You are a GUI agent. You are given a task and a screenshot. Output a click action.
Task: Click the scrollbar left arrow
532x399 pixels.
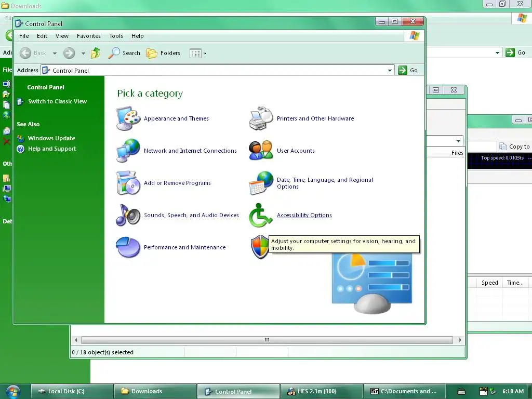pos(76,340)
